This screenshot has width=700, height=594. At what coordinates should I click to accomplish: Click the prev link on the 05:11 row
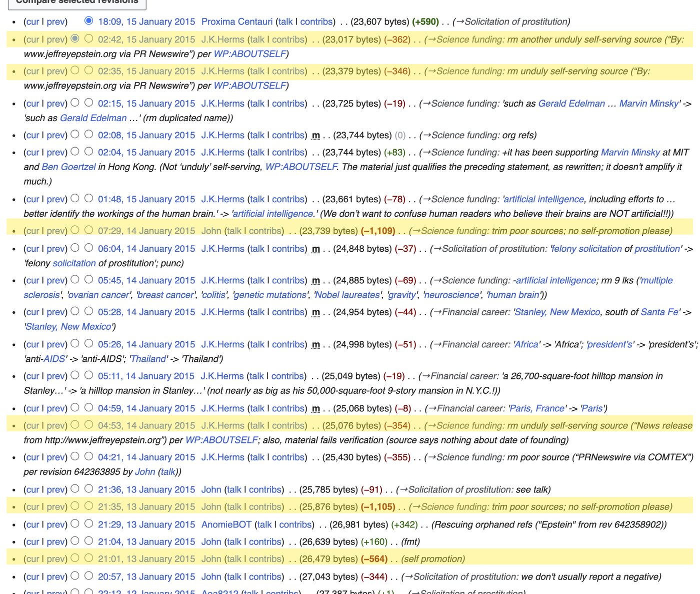pos(55,376)
